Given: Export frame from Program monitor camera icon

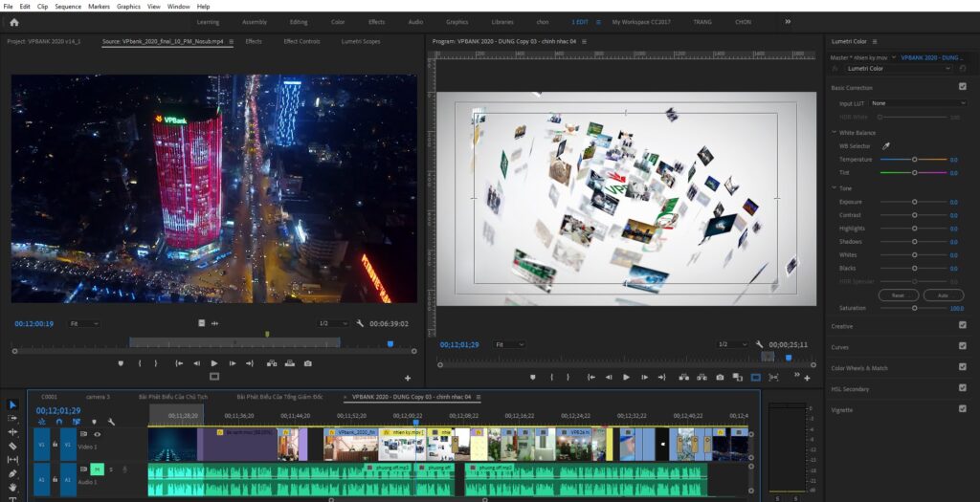Looking at the screenshot, I should 720,377.
